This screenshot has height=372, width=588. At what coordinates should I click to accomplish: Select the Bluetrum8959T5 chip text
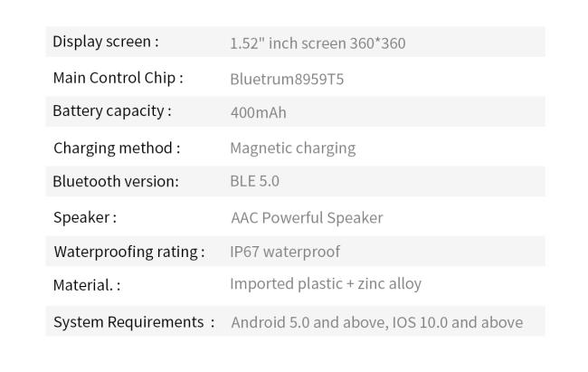(x=287, y=80)
